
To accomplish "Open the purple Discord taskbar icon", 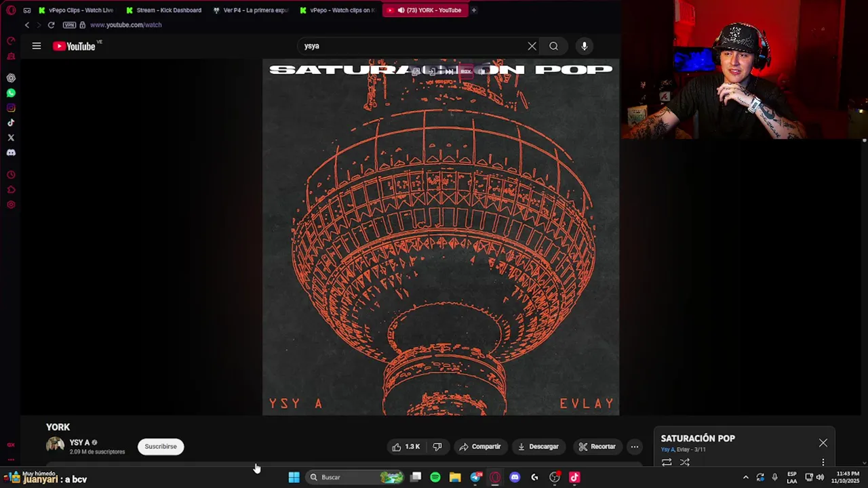I will [x=515, y=477].
